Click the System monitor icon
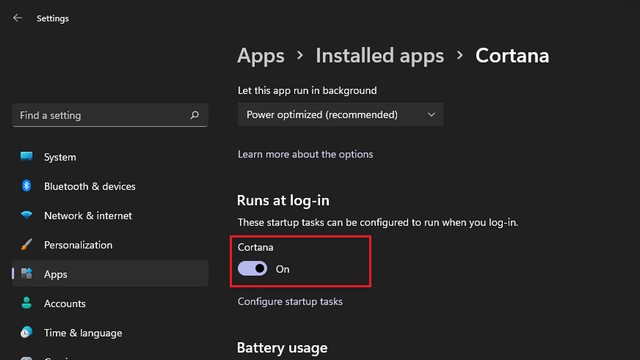This screenshot has height=360, width=640. pos(27,156)
